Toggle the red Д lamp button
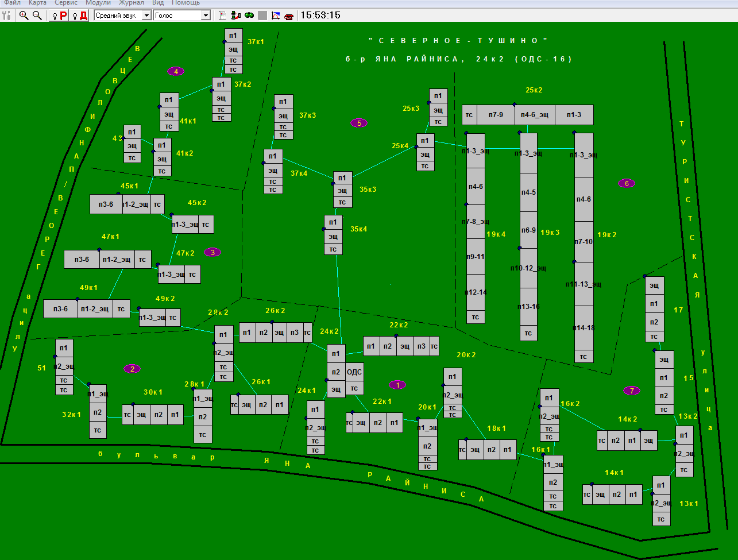Screen dimensions: 738x560 point(80,16)
